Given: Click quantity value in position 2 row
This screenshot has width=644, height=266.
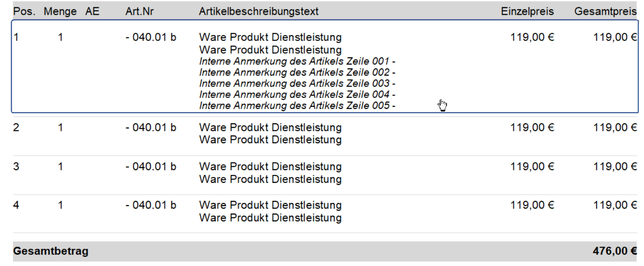Looking at the screenshot, I should click(60, 128).
